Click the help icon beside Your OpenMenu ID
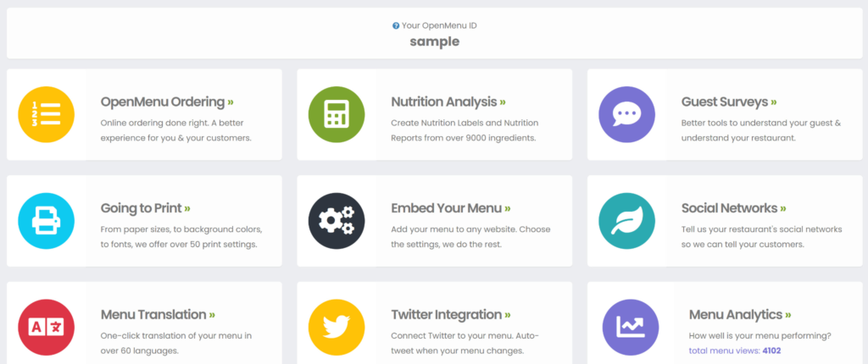The height and width of the screenshot is (364, 868). tap(396, 25)
